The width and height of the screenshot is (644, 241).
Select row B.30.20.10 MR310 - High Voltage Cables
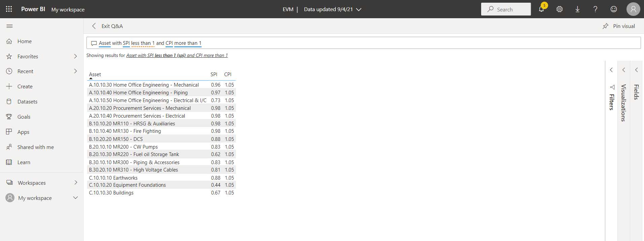(161, 170)
